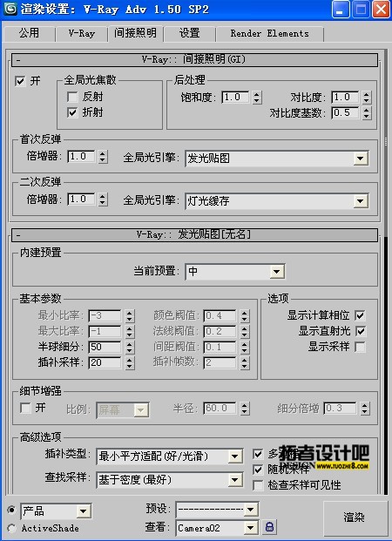The image size is (392, 541).
Task: Adjust 插补采样 spinner arrows
Action: [x=130, y=362]
